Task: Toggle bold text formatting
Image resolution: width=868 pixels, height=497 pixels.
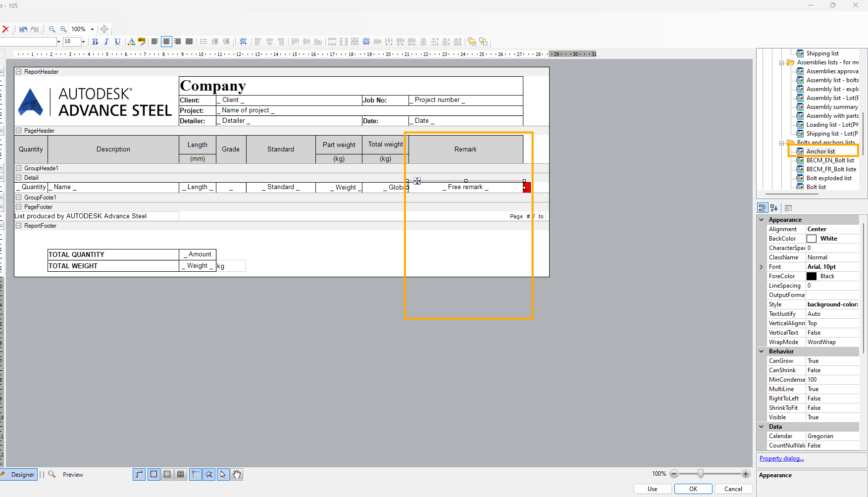Action: (95, 42)
